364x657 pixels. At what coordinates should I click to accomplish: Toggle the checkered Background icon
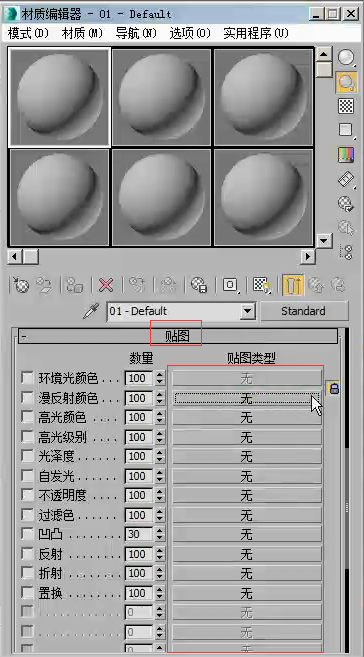click(x=346, y=106)
